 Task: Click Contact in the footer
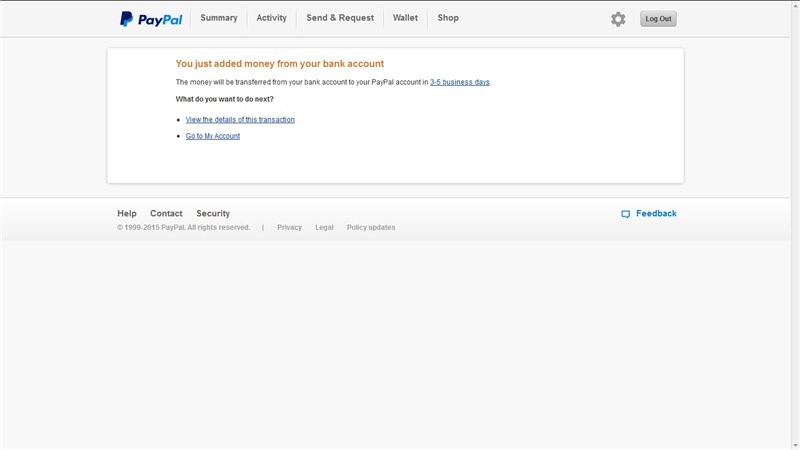pyautogui.click(x=166, y=213)
